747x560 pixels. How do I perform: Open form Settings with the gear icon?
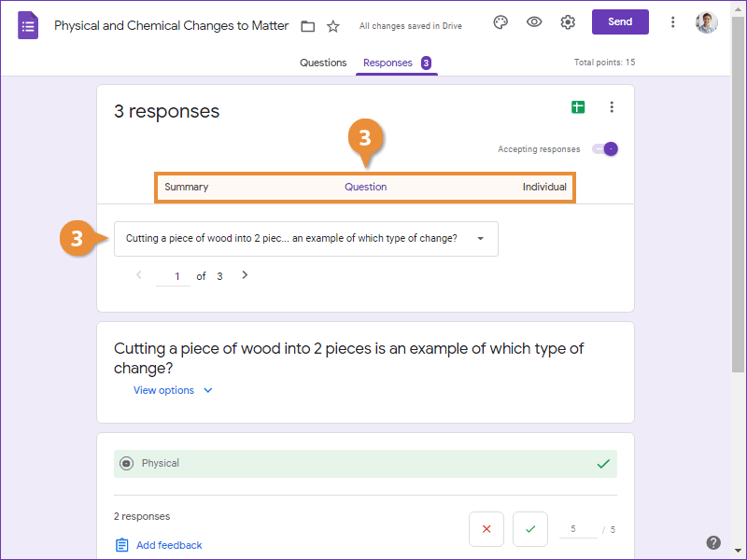pos(568,21)
